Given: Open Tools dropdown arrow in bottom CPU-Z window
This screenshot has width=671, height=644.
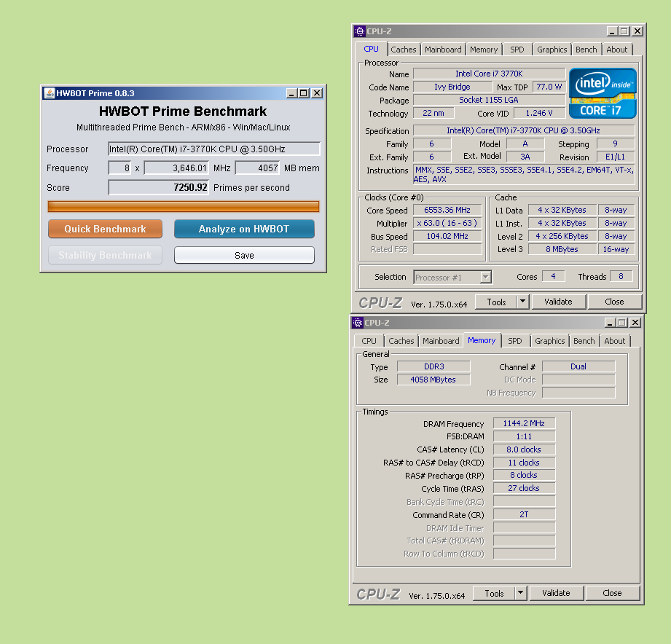Looking at the screenshot, I should coord(521,593).
